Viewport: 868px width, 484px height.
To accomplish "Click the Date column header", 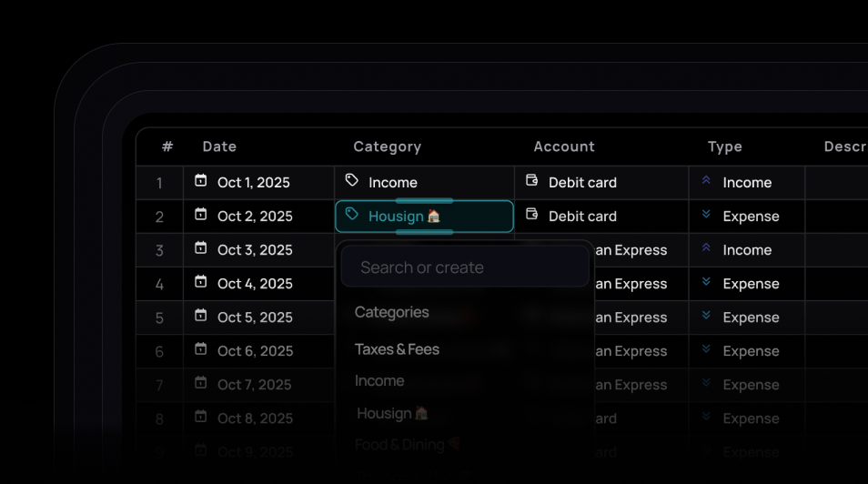I will pyautogui.click(x=219, y=146).
